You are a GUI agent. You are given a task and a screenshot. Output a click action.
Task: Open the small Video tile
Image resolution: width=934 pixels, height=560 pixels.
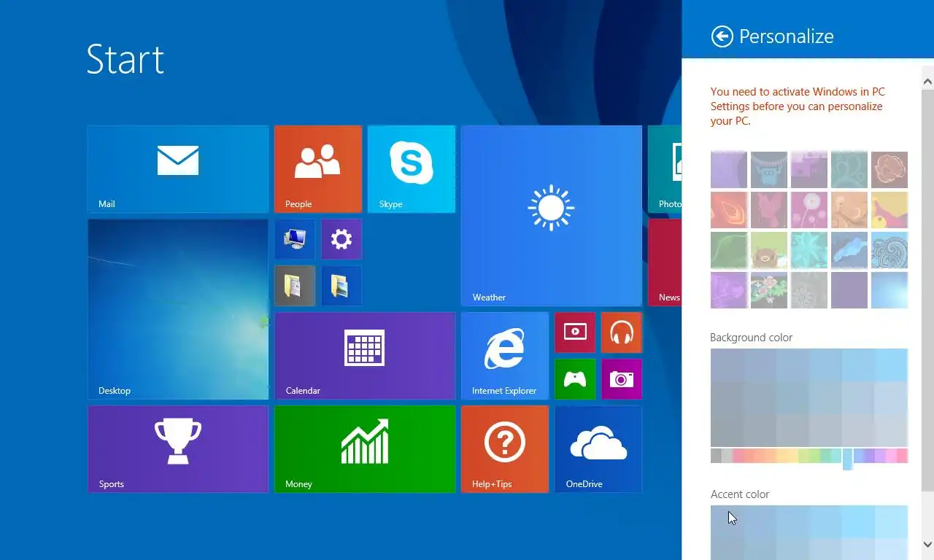pos(575,332)
